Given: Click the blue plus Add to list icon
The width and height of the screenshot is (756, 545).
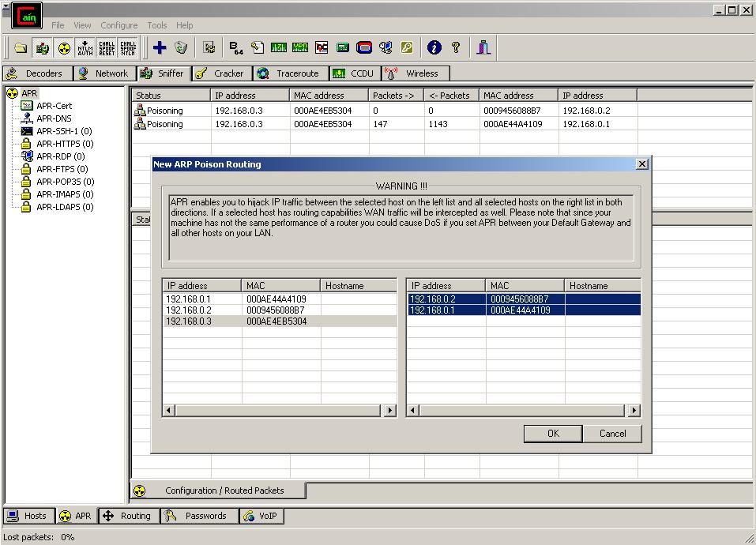Looking at the screenshot, I should click(x=160, y=47).
